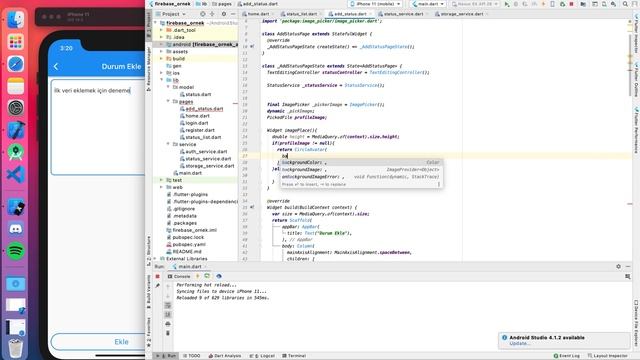Open Discord from the Dock
The width and height of the screenshot is (640, 360).
pos(16,229)
